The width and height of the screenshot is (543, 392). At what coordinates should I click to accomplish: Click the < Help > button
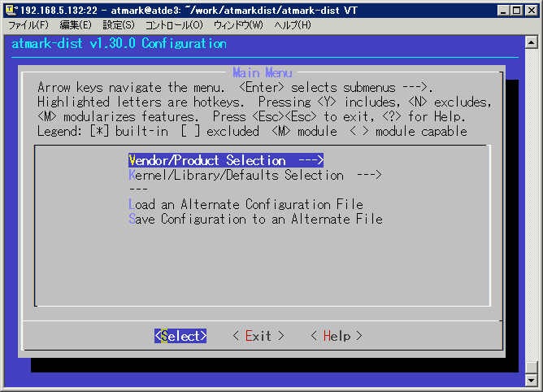337,336
